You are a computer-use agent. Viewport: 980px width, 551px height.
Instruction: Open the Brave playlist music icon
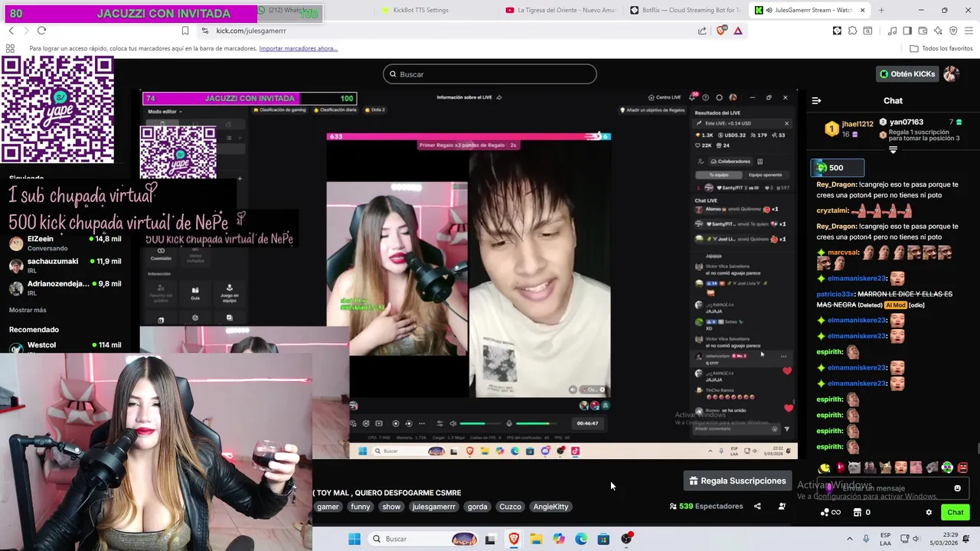(893, 31)
